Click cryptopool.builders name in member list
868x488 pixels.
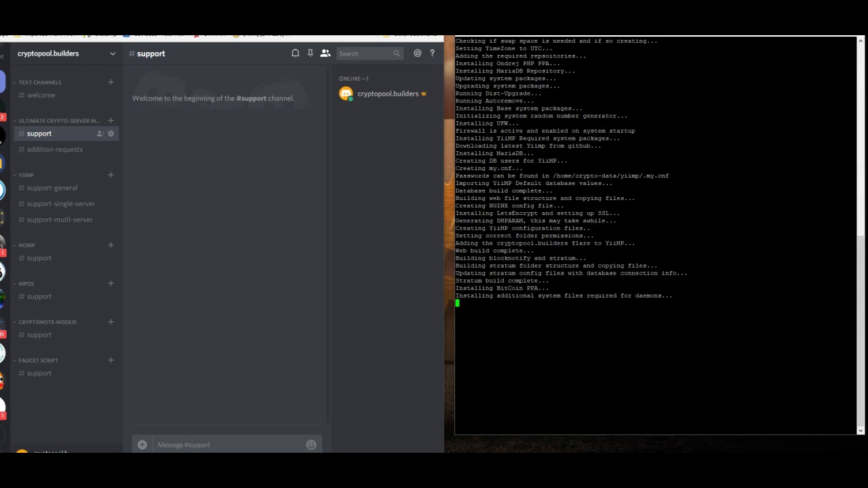click(388, 94)
